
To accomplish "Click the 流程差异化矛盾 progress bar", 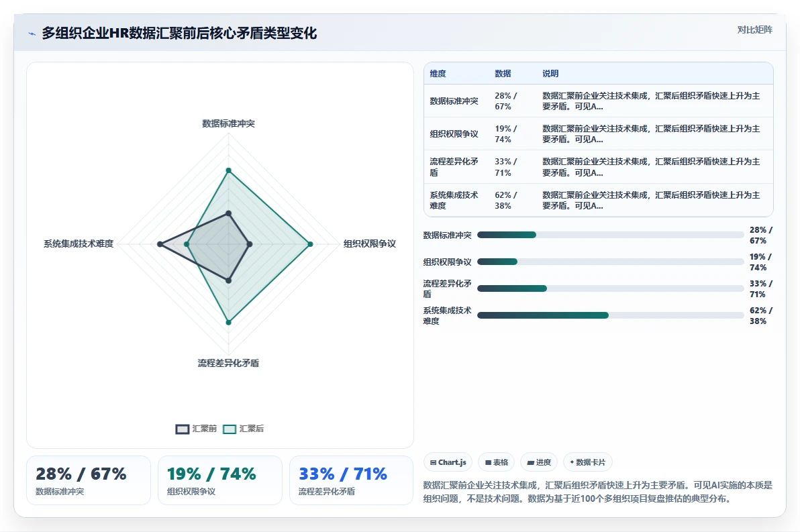I will tap(610, 288).
